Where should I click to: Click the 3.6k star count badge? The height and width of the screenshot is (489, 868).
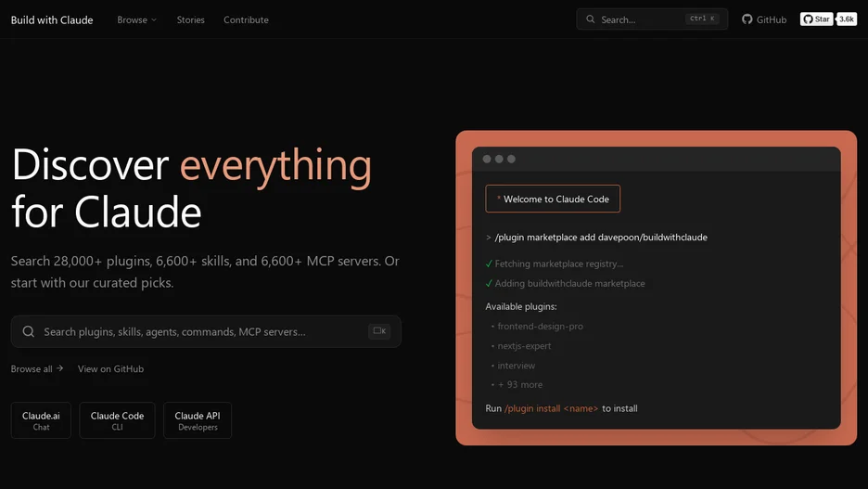coord(847,19)
